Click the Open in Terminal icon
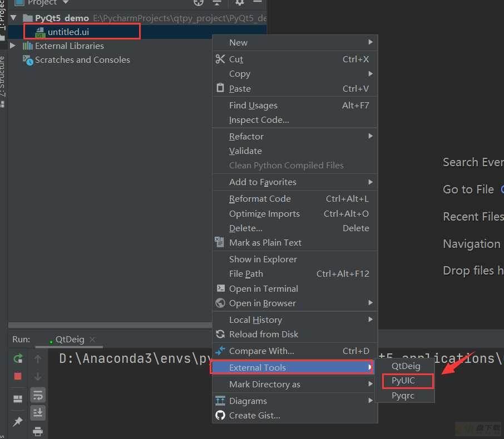This screenshot has height=439, width=504. tap(220, 288)
